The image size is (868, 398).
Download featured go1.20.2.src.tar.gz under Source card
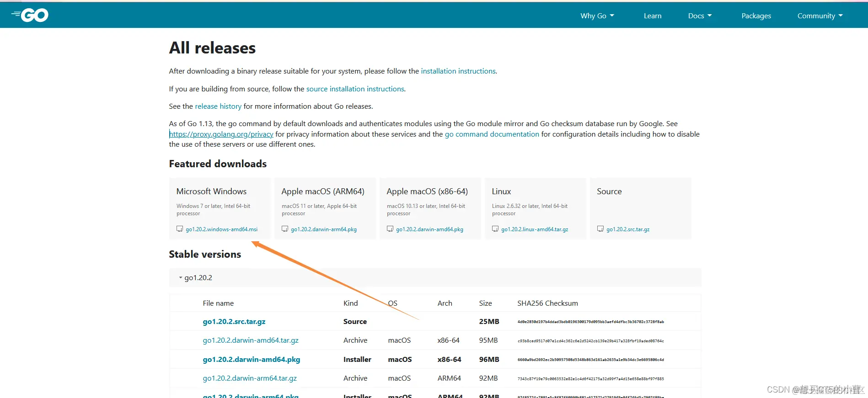click(x=628, y=229)
